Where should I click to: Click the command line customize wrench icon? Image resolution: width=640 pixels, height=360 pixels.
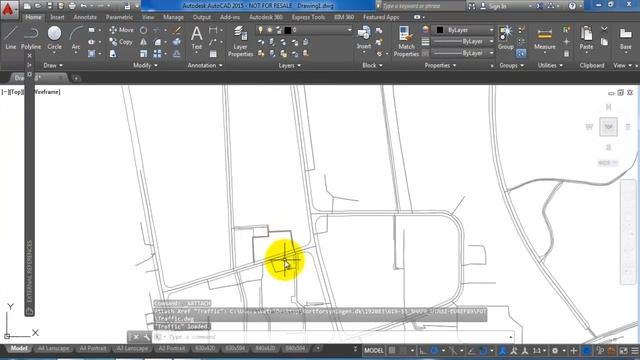(x=146, y=337)
